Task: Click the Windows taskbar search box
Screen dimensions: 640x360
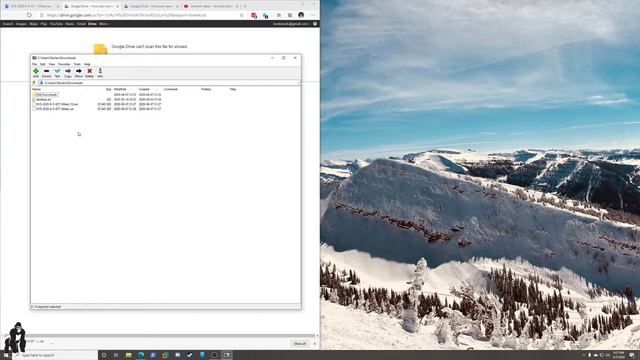Action: [x=55, y=355]
